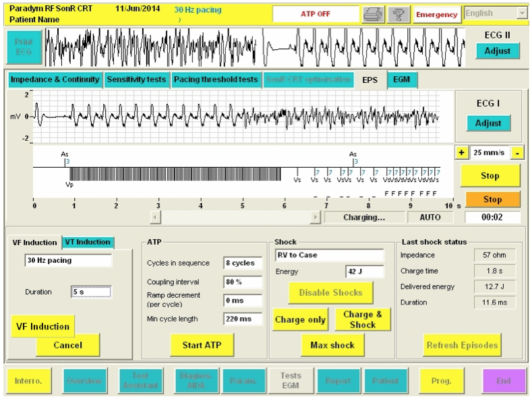Decrease sweep speed with the minus button
The height and width of the screenshot is (401, 532).
(x=516, y=153)
